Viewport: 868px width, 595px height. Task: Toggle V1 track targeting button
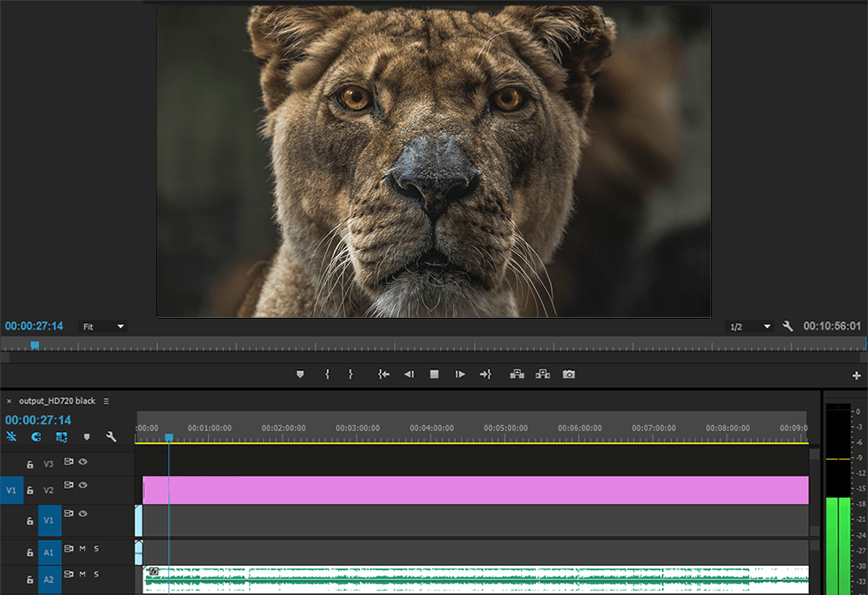[x=50, y=521]
